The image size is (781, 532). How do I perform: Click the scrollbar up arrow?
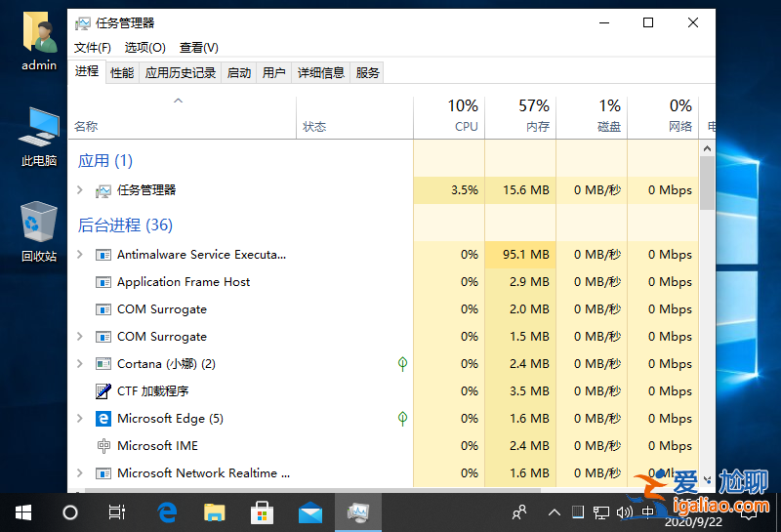707,148
